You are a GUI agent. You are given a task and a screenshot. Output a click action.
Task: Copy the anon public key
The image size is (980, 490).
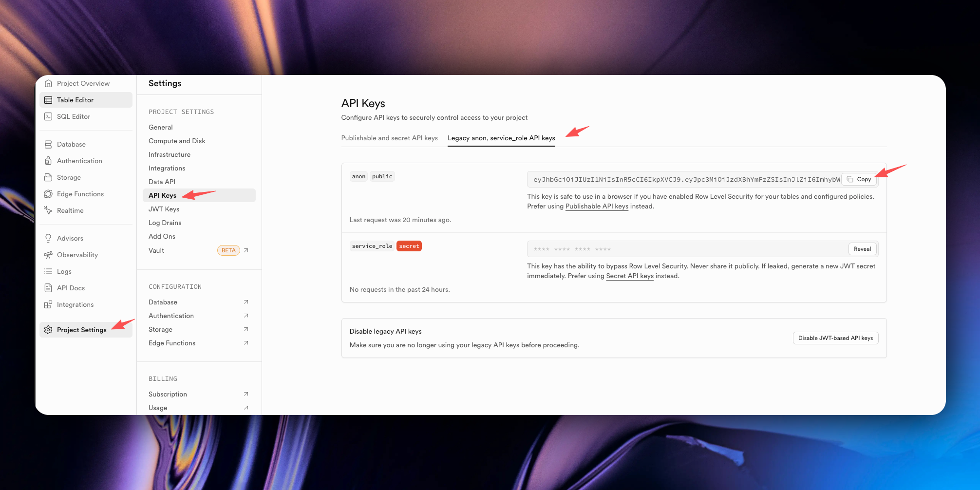(859, 179)
